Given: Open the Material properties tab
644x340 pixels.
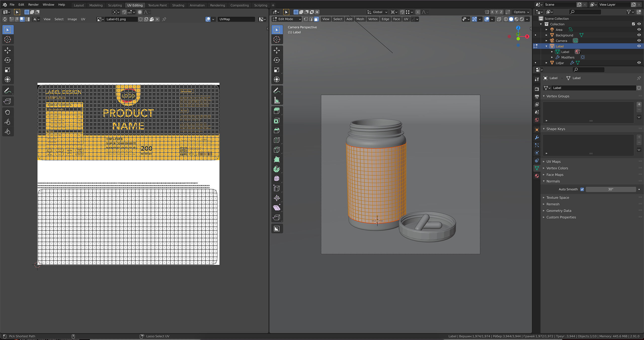Looking at the screenshot, I should pos(537,176).
